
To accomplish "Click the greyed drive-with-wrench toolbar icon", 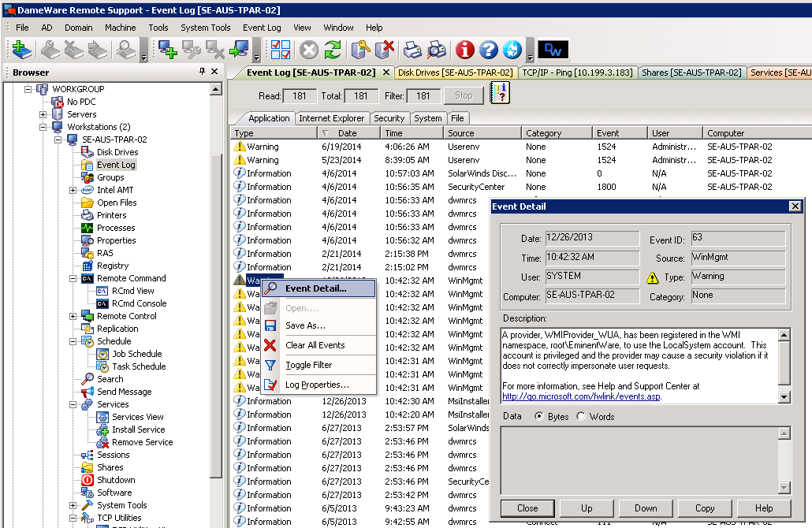I will pos(50,50).
